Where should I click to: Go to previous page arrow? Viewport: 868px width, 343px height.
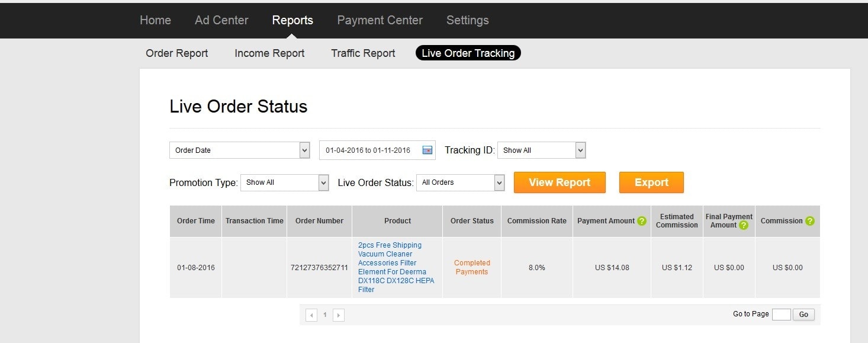pos(311,315)
